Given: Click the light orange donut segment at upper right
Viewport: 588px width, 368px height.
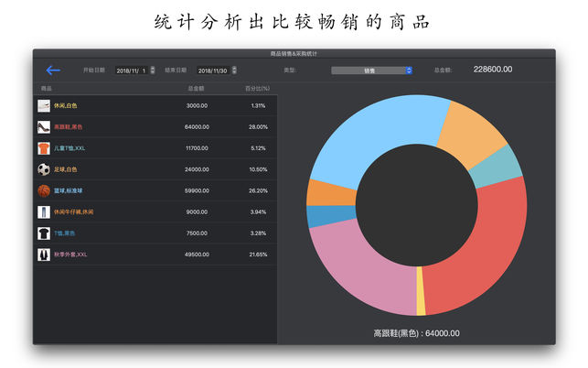Looking at the screenshot, I should (x=471, y=134).
